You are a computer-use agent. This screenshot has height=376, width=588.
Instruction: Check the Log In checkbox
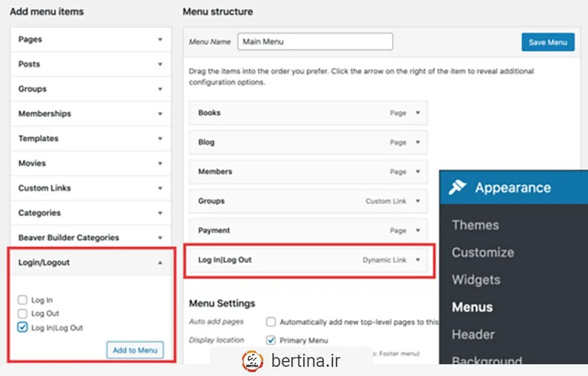click(x=23, y=300)
